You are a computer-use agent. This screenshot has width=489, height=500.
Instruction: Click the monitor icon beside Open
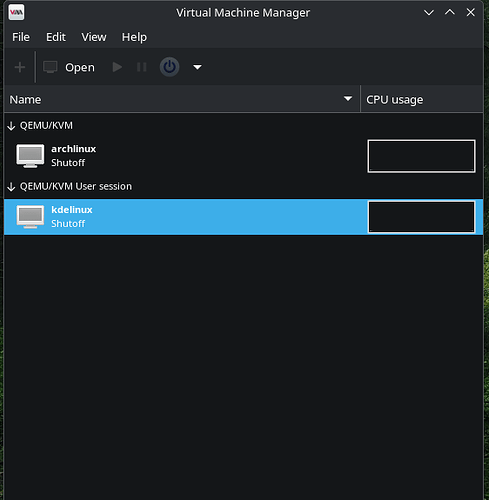(x=50, y=67)
